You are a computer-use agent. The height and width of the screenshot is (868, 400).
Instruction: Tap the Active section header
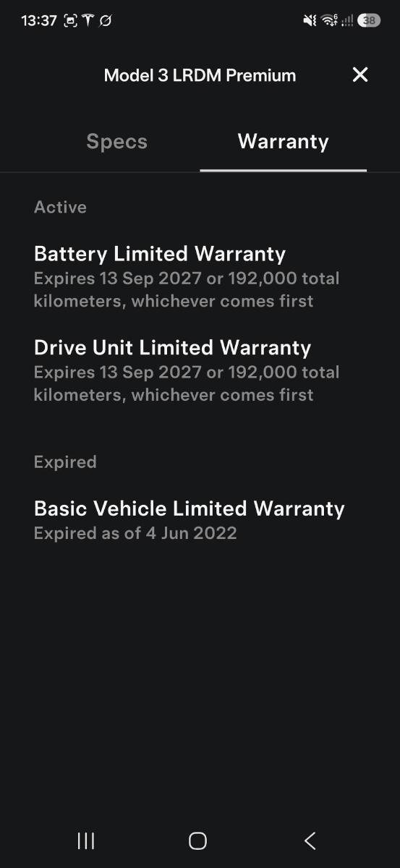(60, 208)
